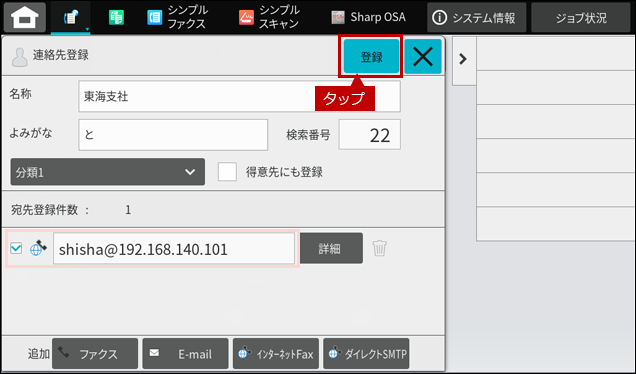Edit the 検索番号 field showing 22

pyautogui.click(x=370, y=135)
